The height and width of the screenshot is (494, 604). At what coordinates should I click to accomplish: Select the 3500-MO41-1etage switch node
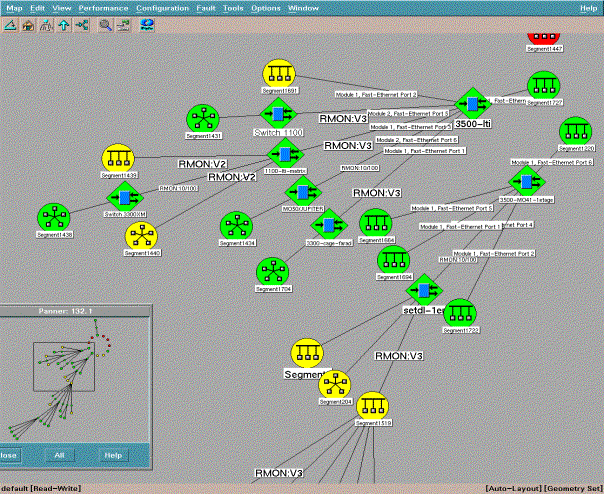tap(527, 181)
